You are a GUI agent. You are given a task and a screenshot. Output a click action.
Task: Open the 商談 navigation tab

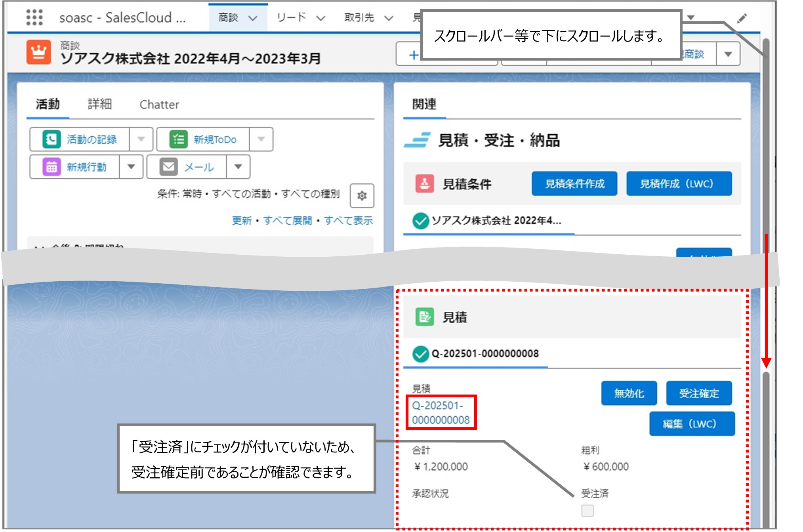tap(229, 18)
